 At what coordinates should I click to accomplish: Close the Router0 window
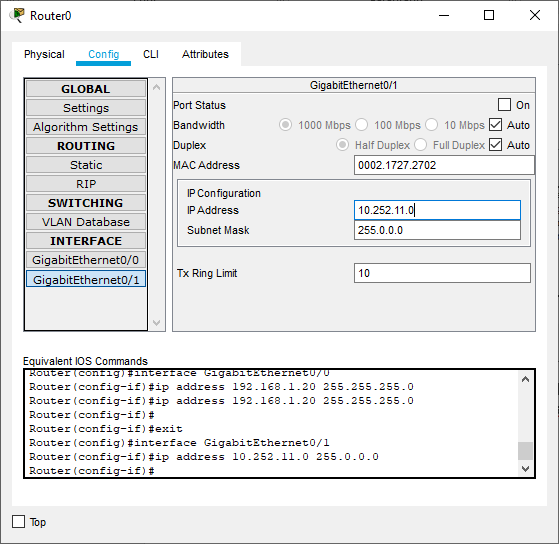click(535, 15)
